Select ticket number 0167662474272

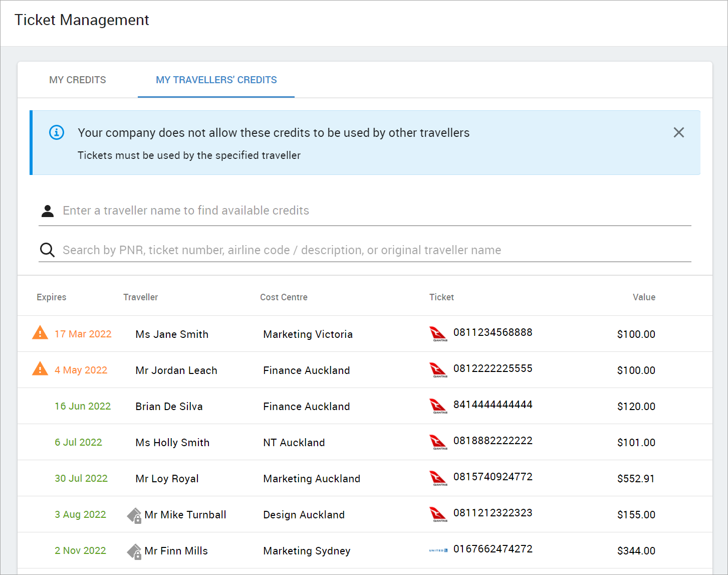(493, 549)
